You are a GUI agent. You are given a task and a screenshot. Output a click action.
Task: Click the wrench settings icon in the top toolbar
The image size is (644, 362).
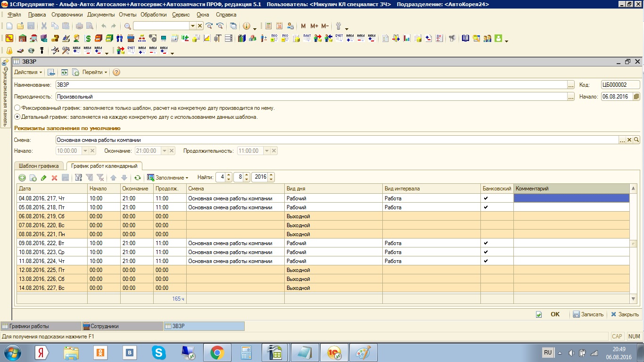(339, 26)
